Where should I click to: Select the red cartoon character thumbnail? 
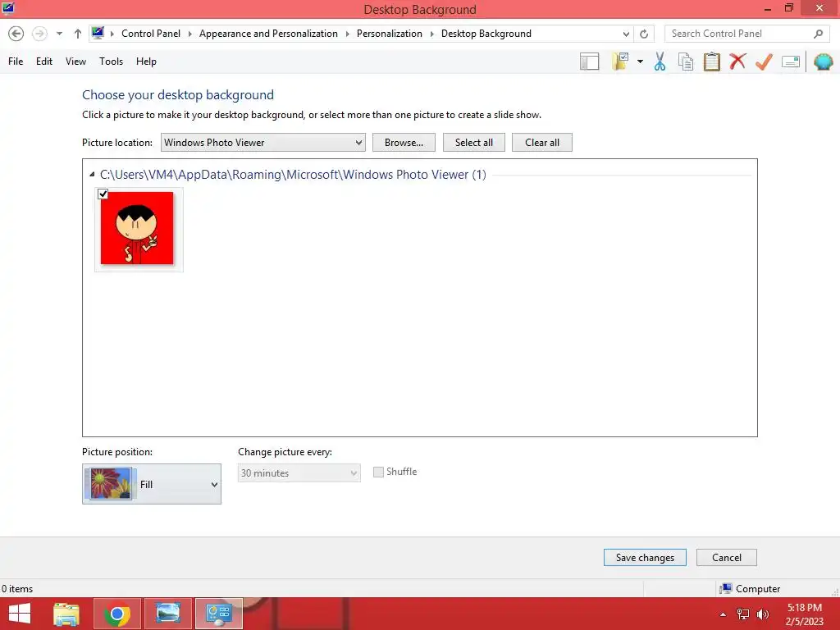137,228
